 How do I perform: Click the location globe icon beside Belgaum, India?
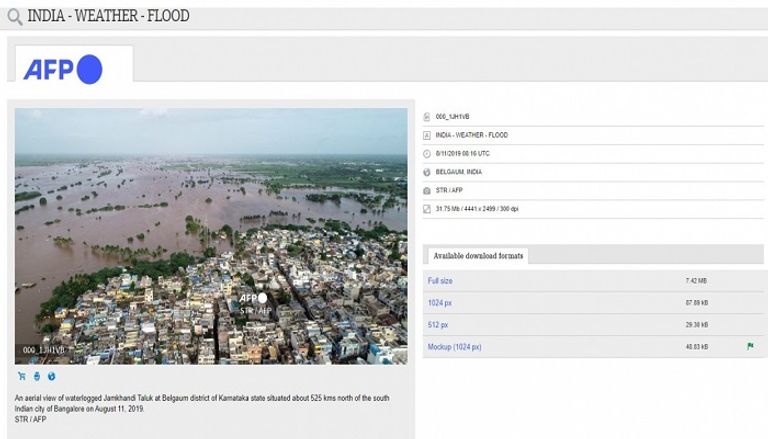(427, 172)
